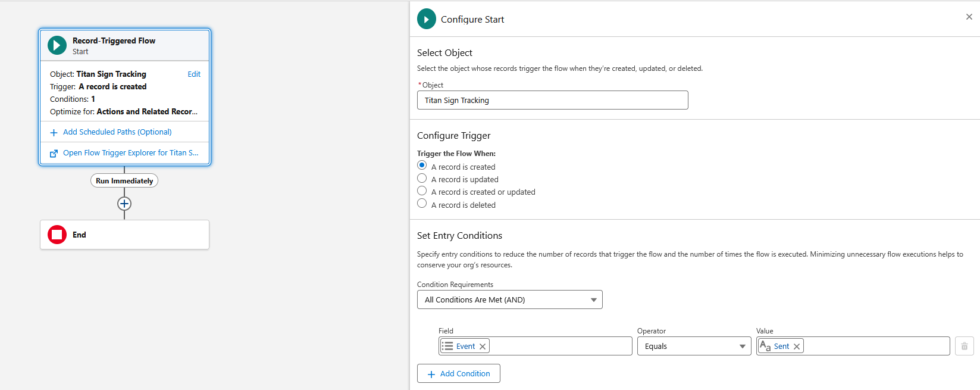
Task: Open the Condition Requirements dropdown
Action: pyautogui.click(x=510, y=299)
